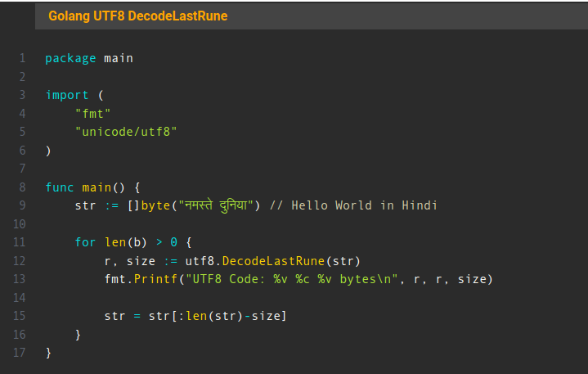
Task: Click the 'for' keyword on line 11
Action: [x=85, y=242]
